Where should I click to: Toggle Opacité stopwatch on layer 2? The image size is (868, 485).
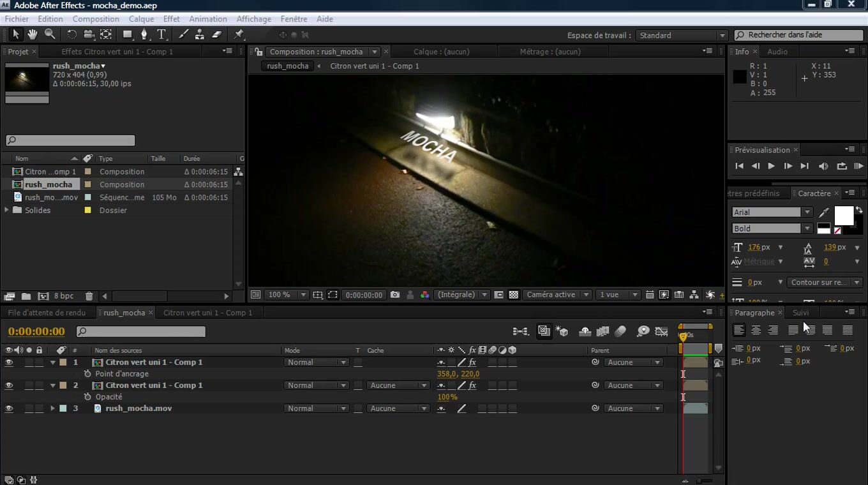click(x=87, y=397)
